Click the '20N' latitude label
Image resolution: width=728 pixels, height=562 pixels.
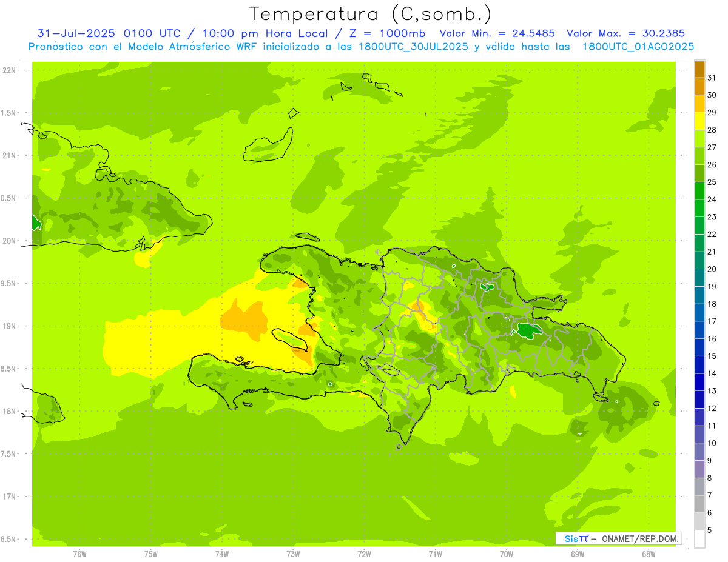click(x=9, y=241)
